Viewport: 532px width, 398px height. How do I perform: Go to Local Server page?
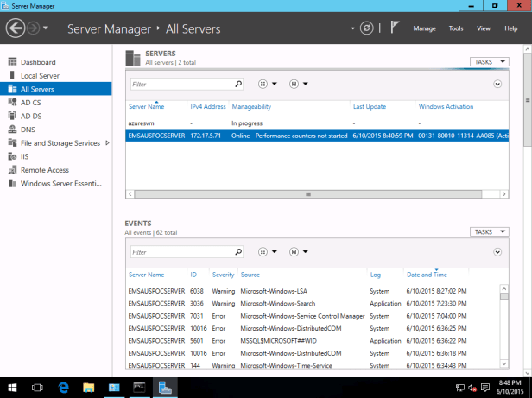pos(40,75)
